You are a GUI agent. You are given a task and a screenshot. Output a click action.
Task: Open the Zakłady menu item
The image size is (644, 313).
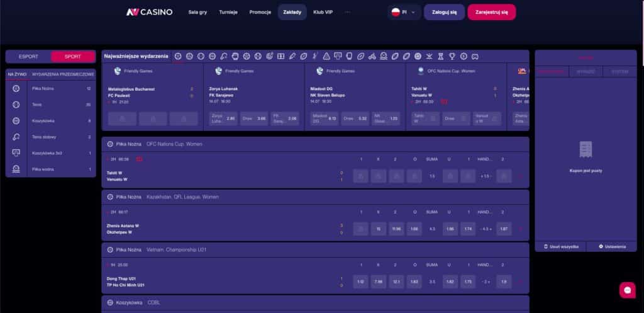pyautogui.click(x=292, y=13)
